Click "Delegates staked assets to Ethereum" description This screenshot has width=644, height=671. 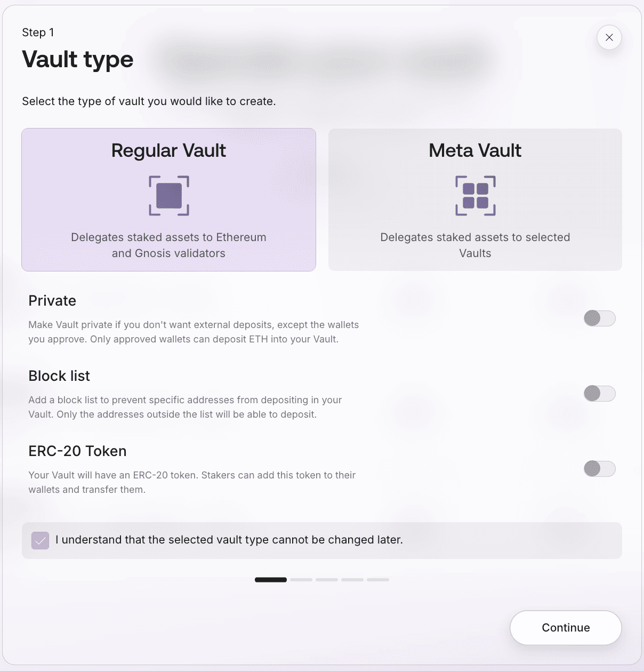(x=168, y=237)
